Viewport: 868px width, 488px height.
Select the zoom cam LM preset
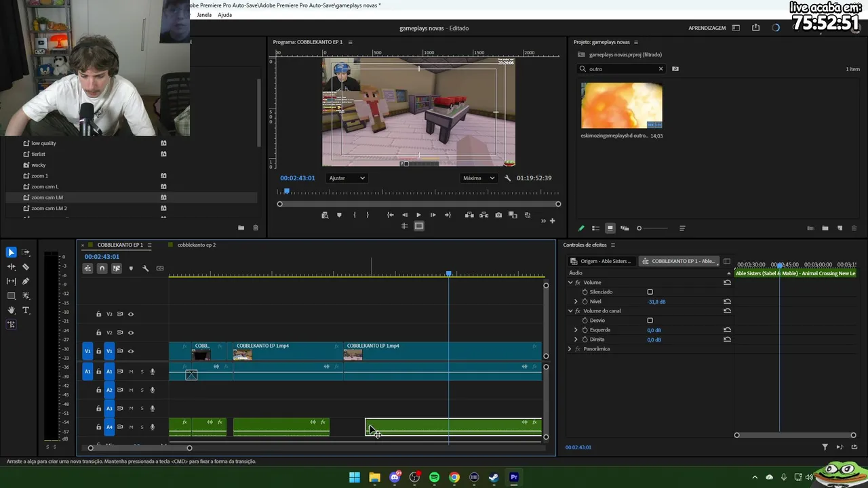pyautogui.click(x=47, y=197)
